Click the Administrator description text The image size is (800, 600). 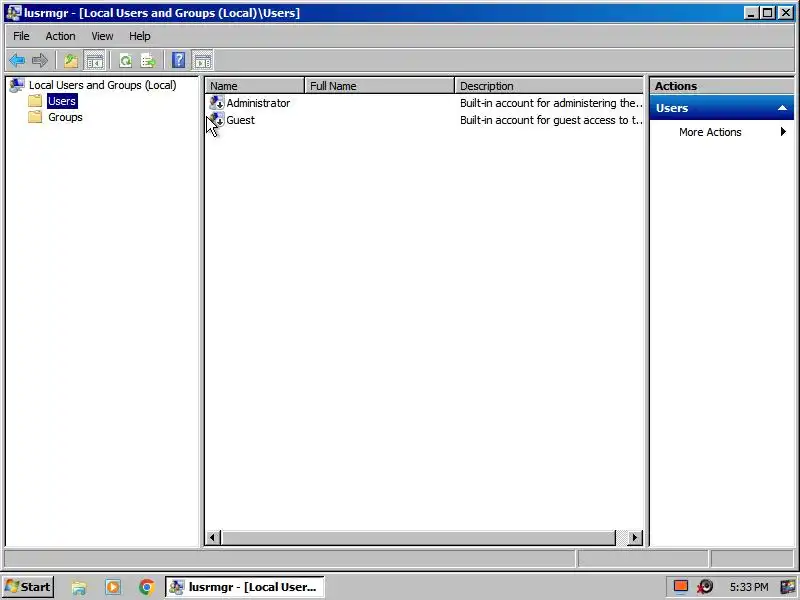[551, 103]
